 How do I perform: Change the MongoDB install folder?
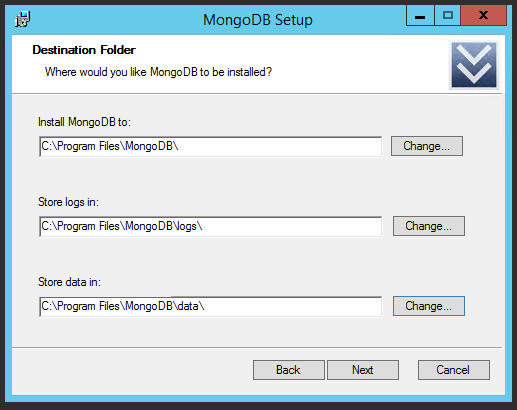427,146
